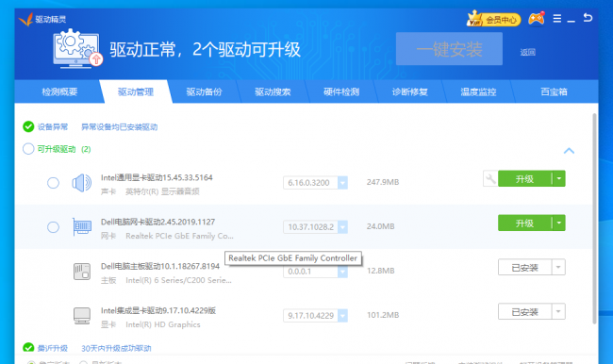This screenshot has height=364, width=613.
Task: Click the computer with gears header icon
Action: (77, 48)
